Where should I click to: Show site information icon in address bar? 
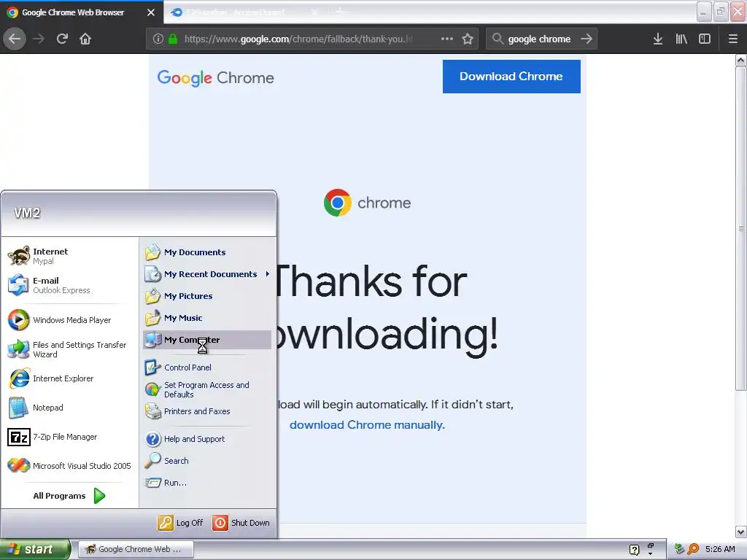(158, 39)
